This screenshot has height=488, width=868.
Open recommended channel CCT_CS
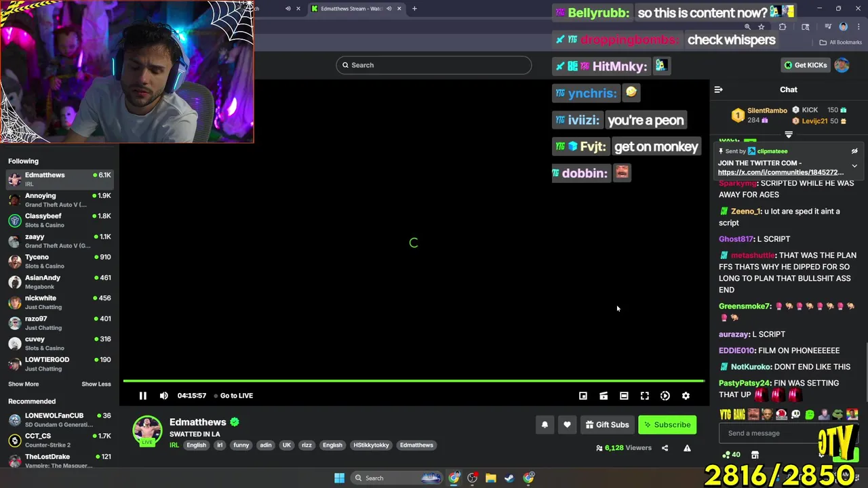(60, 441)
